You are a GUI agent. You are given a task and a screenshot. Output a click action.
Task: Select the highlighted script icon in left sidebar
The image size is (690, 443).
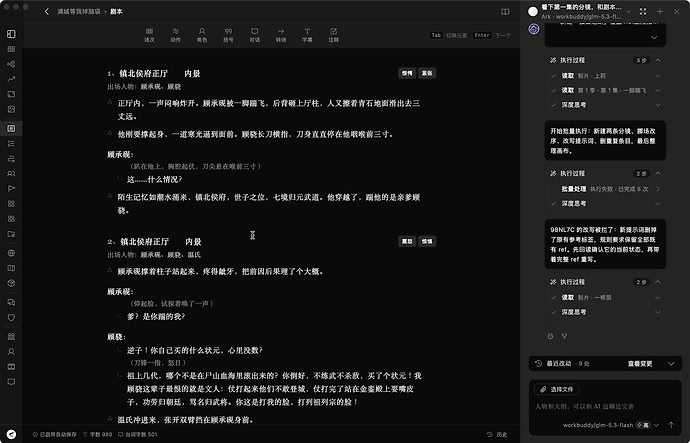[x=11, y=128]
